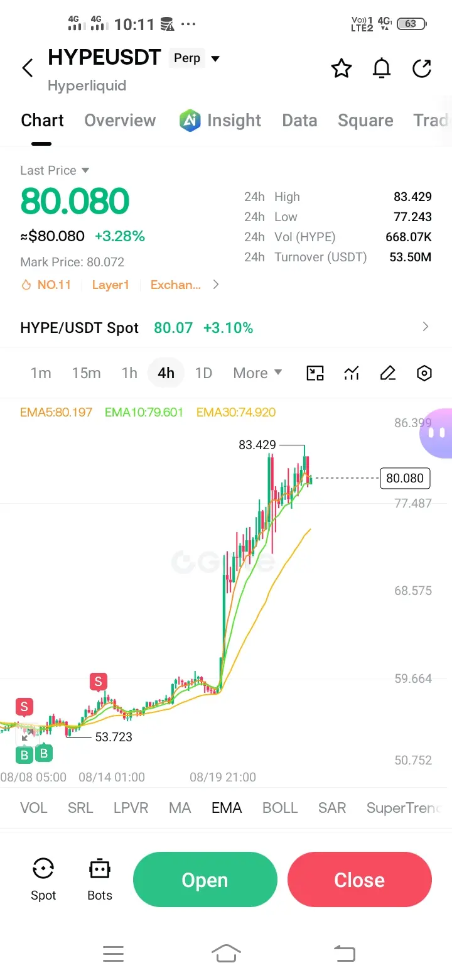Screen dimensions: 452x980
Task: Open the Layer1 tag
Action: 110,285
